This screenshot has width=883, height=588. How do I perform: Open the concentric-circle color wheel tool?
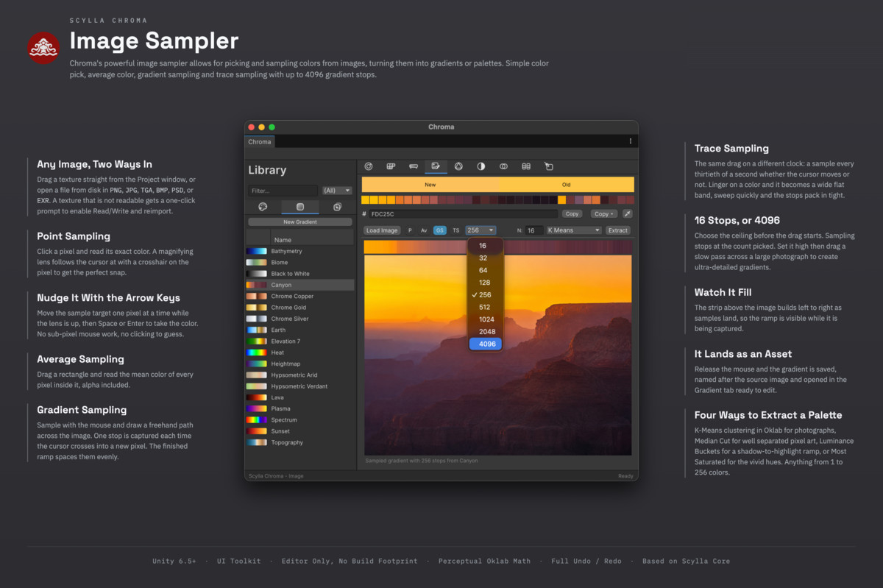point(369,166)
